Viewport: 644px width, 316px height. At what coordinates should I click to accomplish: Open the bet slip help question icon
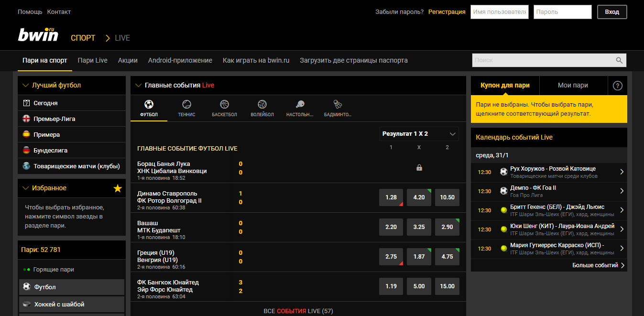pyautogui.click(x=618, y=86)
